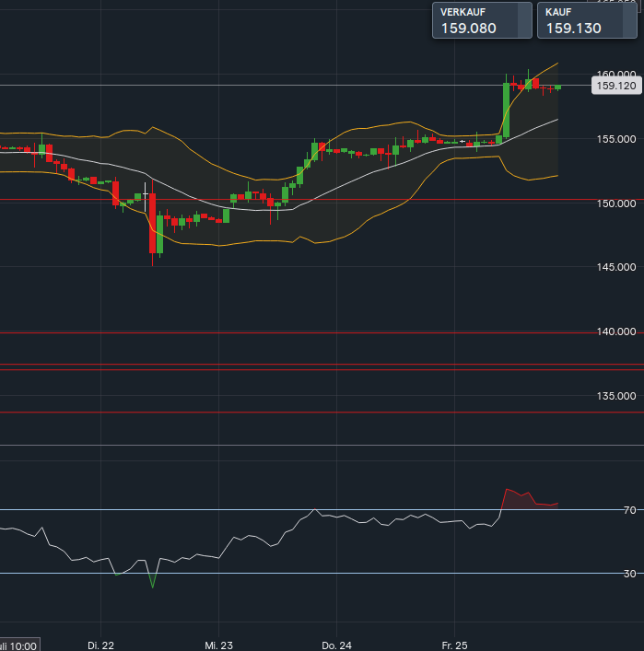
Task: Click the light right-hand segment of the VERKAUF button
Action: (x=524, y=20)
